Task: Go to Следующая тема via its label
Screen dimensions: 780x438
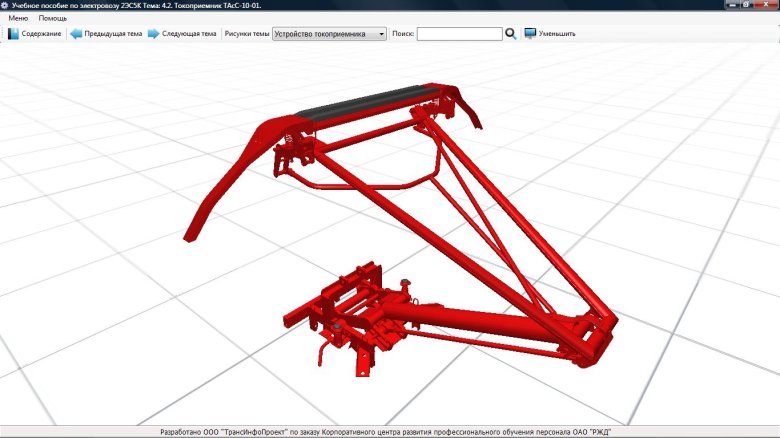Action: 189,34
